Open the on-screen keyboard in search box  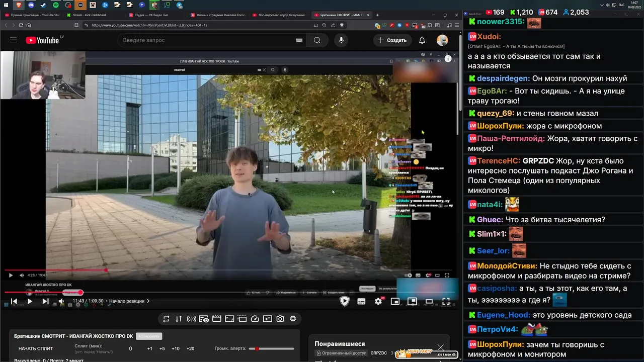tap(299, 40)
